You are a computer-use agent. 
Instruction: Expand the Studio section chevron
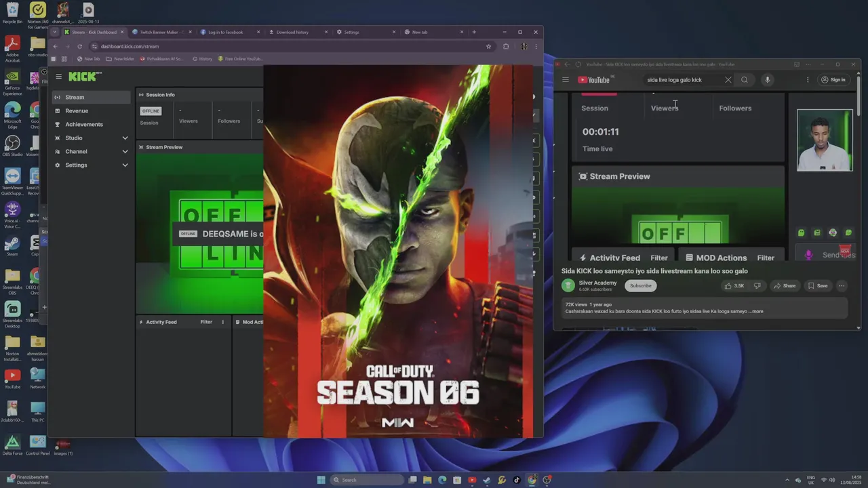pyautogui.click(x=125, y=138)
